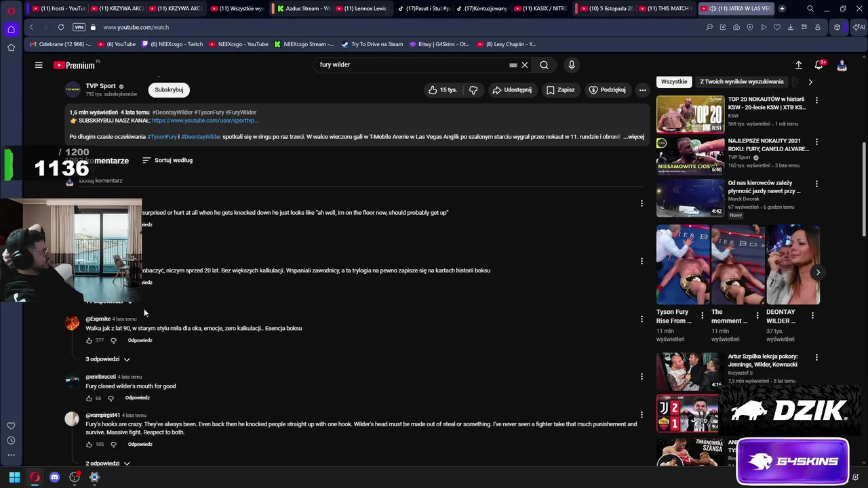Reload the page in Opera
Viewport: 868px width, 488px height.
[61, 27]
